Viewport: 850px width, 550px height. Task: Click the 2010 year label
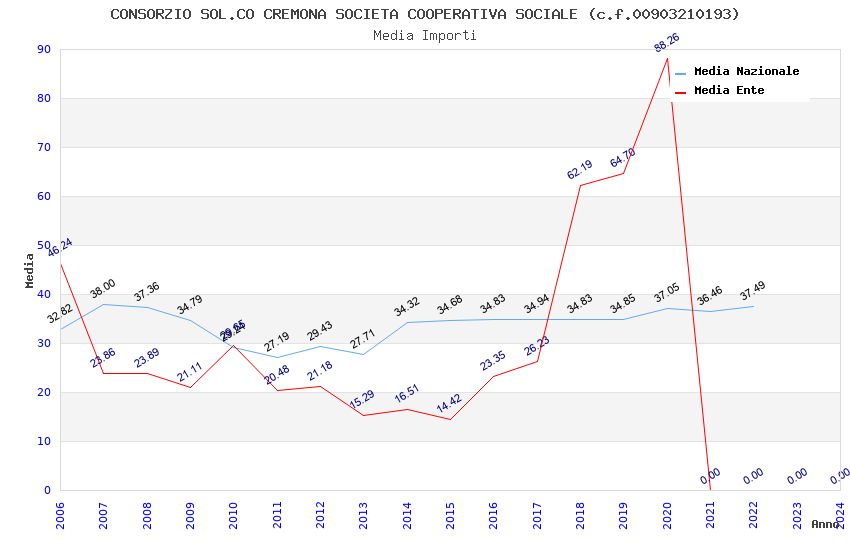point(234,515)
